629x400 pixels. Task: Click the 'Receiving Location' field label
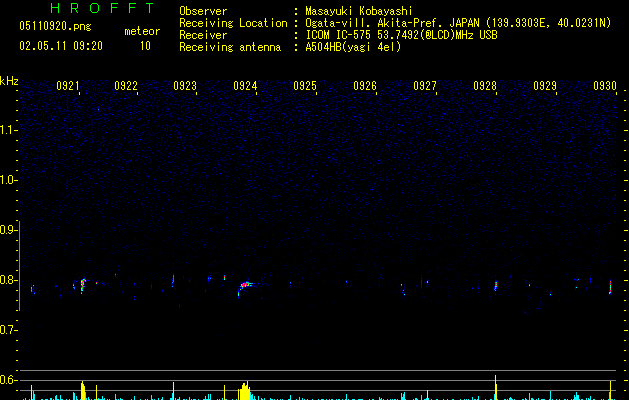click(x=233, y=23)
